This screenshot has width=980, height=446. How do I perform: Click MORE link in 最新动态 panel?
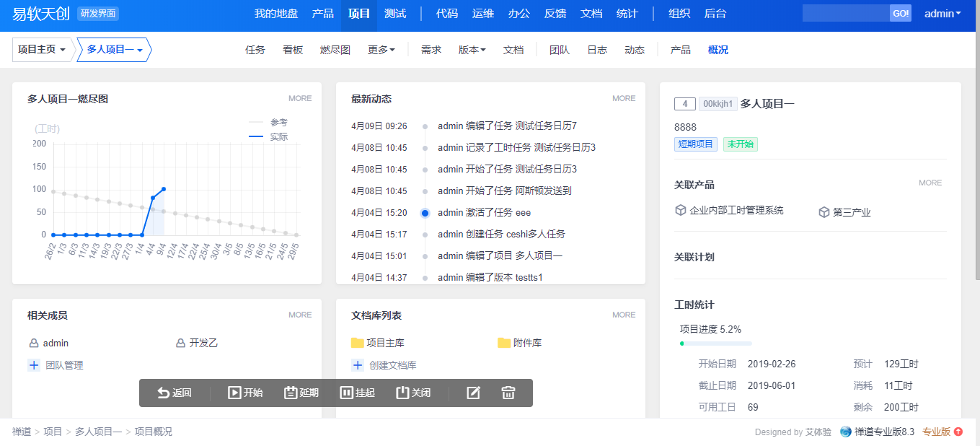(x=624, y=98)
